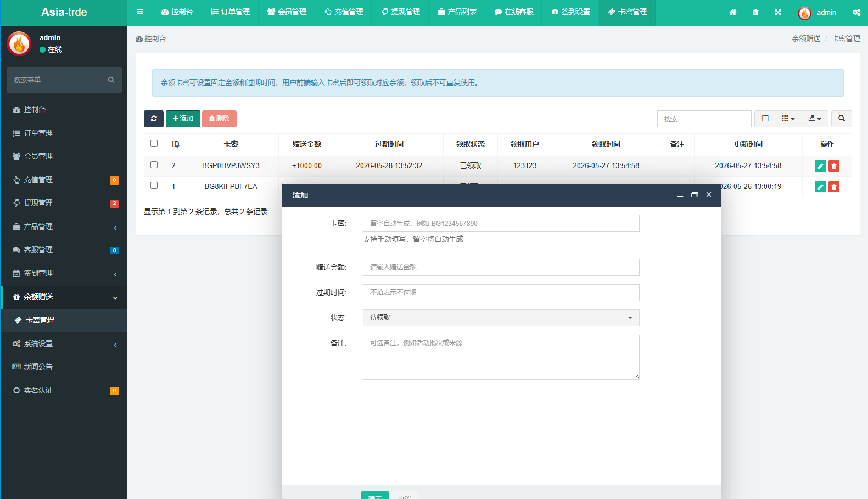Delete row BGP0DVPJWSY3 with red trash icon
Screen dimensions: 868x499
click(x=834, y=166)
